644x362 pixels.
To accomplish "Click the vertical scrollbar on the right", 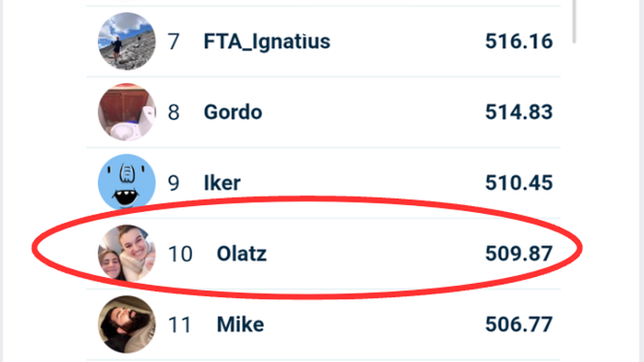I will point(574,19).
